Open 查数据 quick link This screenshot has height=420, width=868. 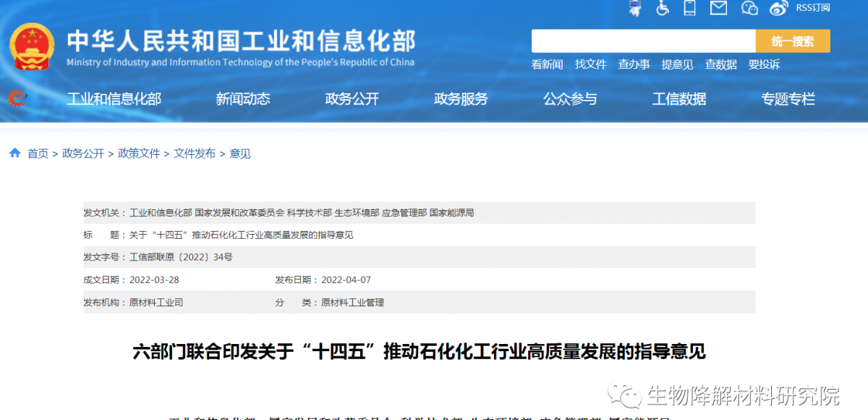(x=721, y=64)
